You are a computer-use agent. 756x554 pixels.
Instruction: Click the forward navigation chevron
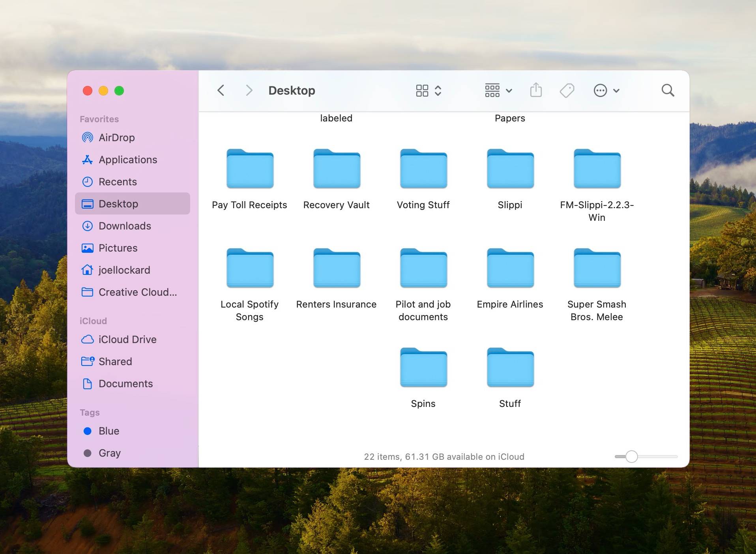249,90
